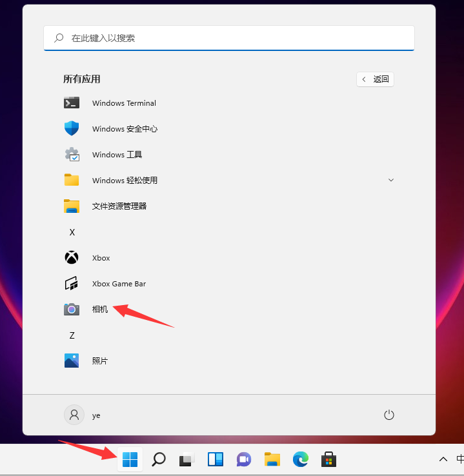Jump to letter X section header
This screenshot has height=476, width=464.
coord(72,232)
